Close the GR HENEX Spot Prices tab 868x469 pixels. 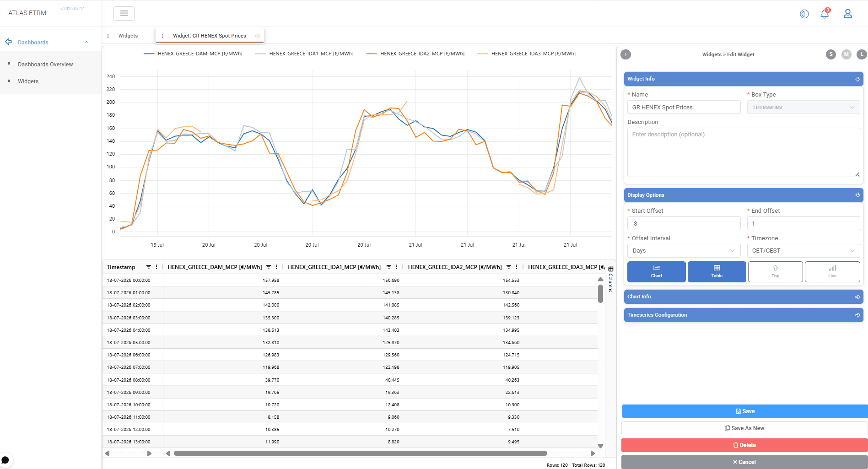click(258, 36)
